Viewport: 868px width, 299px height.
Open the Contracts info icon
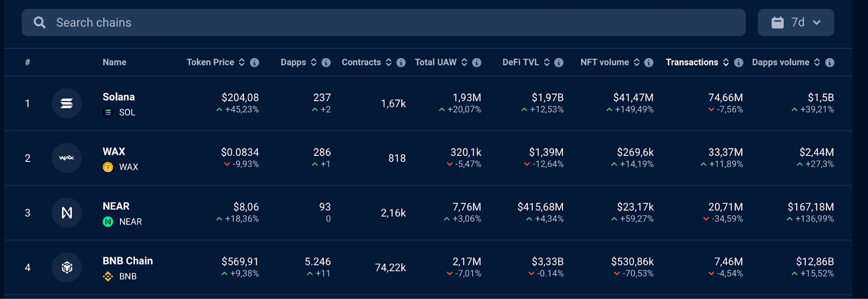tap(401, 62)
